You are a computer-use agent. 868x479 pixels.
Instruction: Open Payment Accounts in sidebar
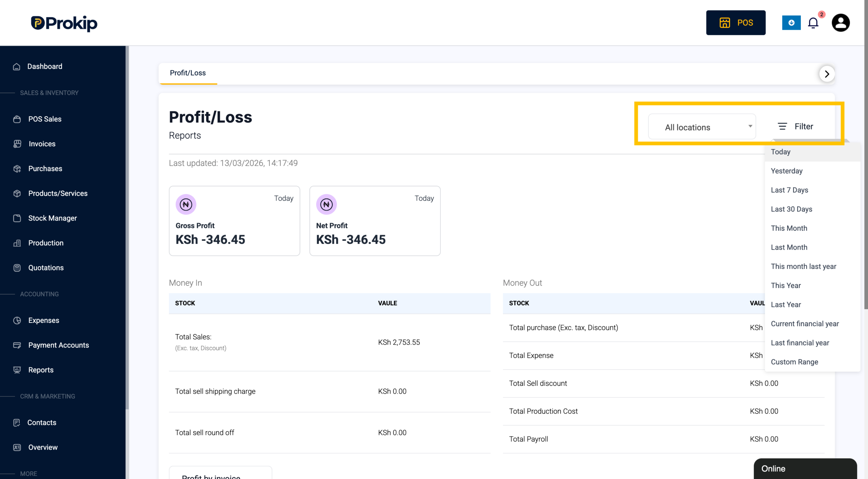tap(59, 345)
